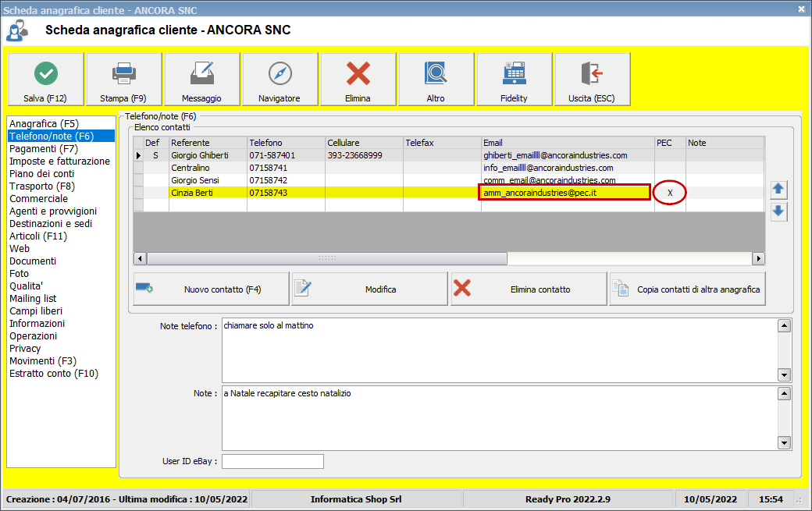Click Nuovo contatto (F4) button

click(x=211, y=289)
